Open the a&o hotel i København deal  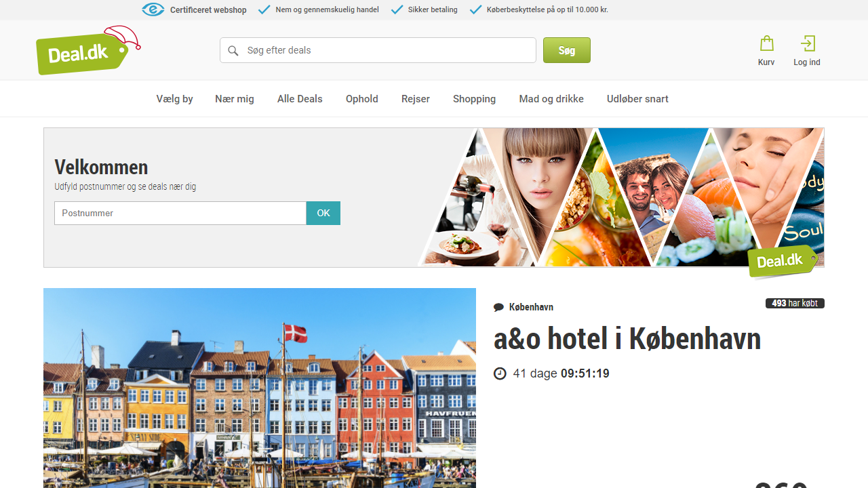coord(627,338)
